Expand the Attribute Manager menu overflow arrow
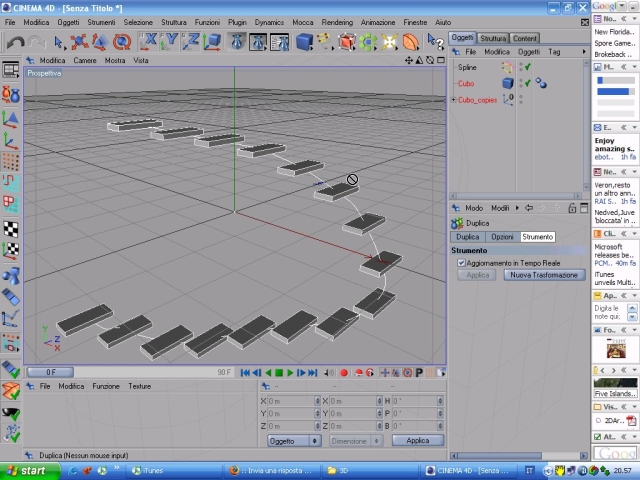 point(517,208)
